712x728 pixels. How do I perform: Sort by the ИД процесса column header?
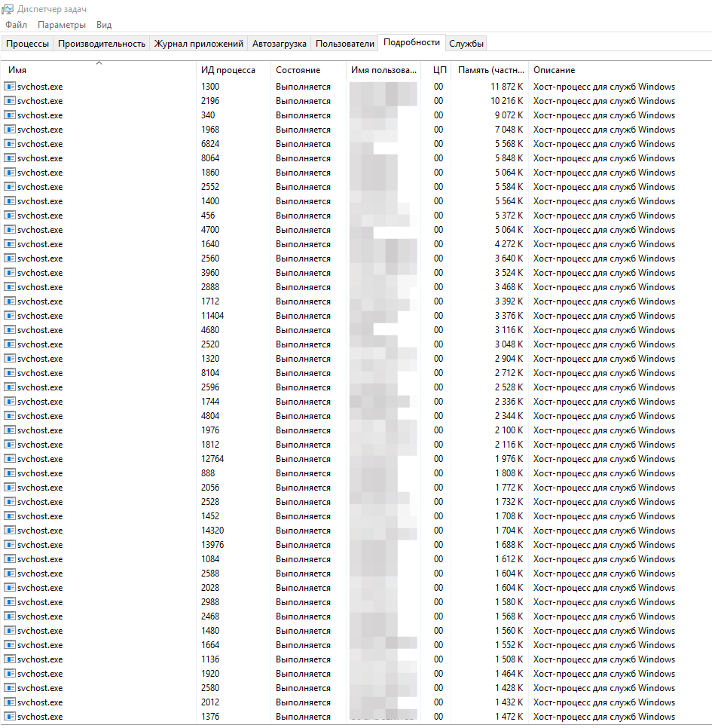(234, 70)
